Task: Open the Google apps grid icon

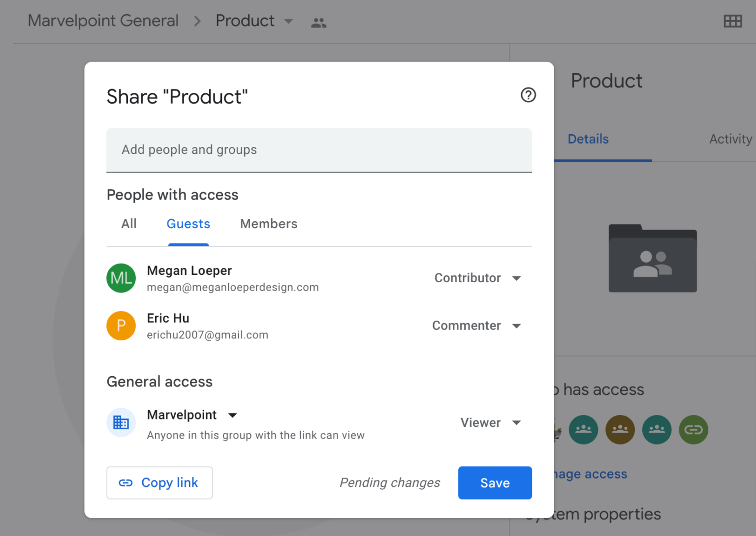Action: coord(733,21)
